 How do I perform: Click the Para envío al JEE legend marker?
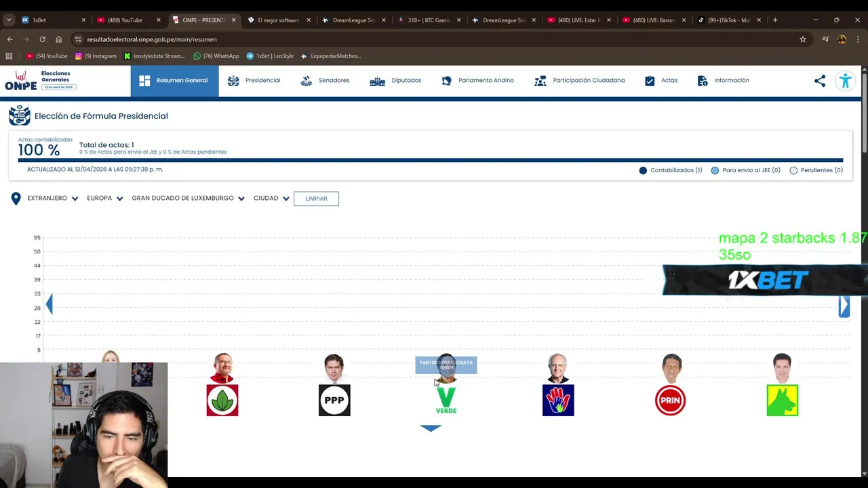pos(715,170)
